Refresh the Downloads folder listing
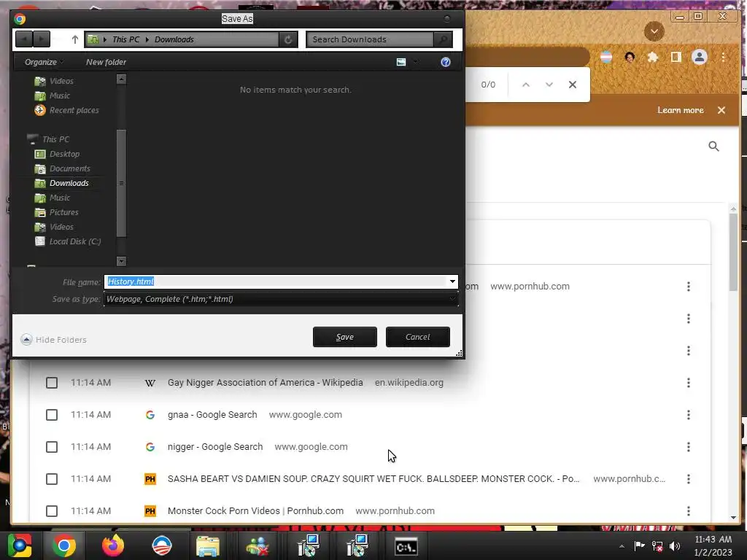The height and width of the screenshot is (560, 747). click(x=288, y=39)
